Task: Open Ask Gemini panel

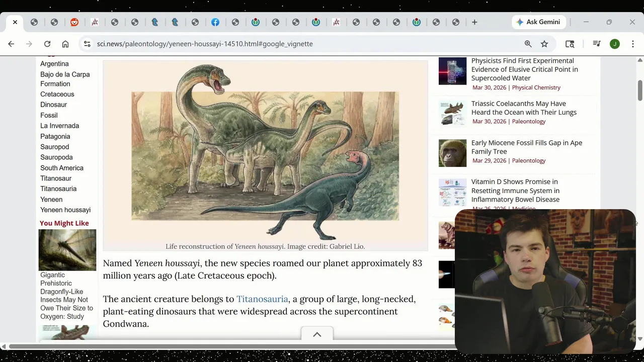Action: pyautogui.click(x=538, y=22)
